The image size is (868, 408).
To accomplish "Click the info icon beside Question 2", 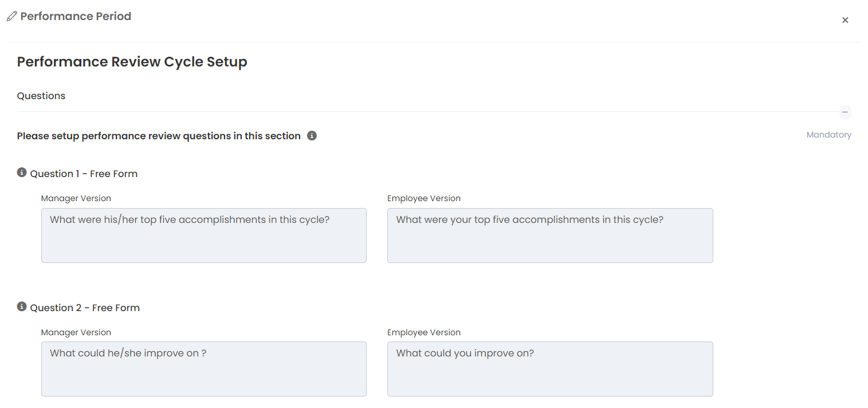I will [22, 307].
